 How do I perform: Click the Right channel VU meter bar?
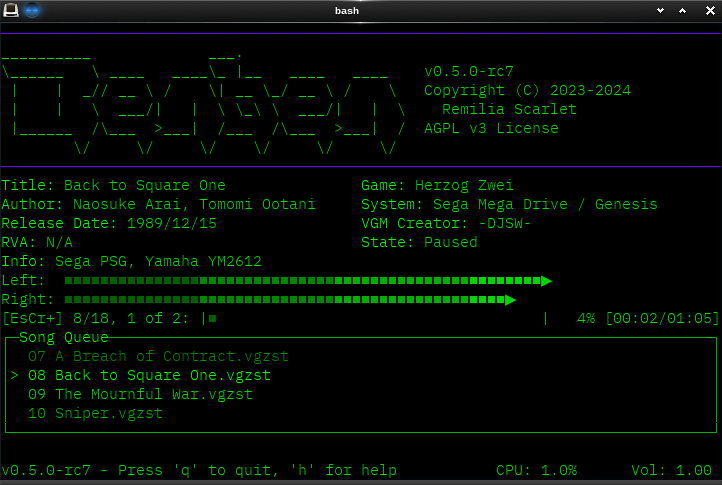coord(290,300)
